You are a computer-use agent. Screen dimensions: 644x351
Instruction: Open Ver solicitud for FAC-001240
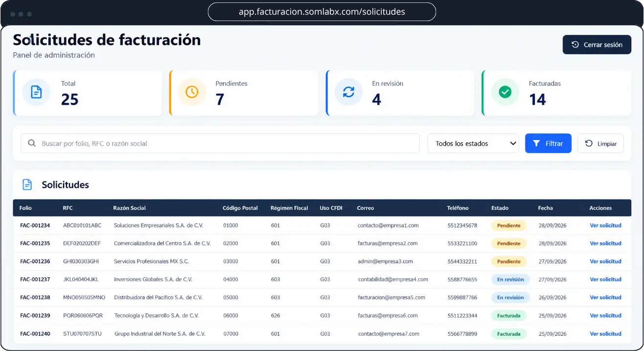[x=605, y=334]
